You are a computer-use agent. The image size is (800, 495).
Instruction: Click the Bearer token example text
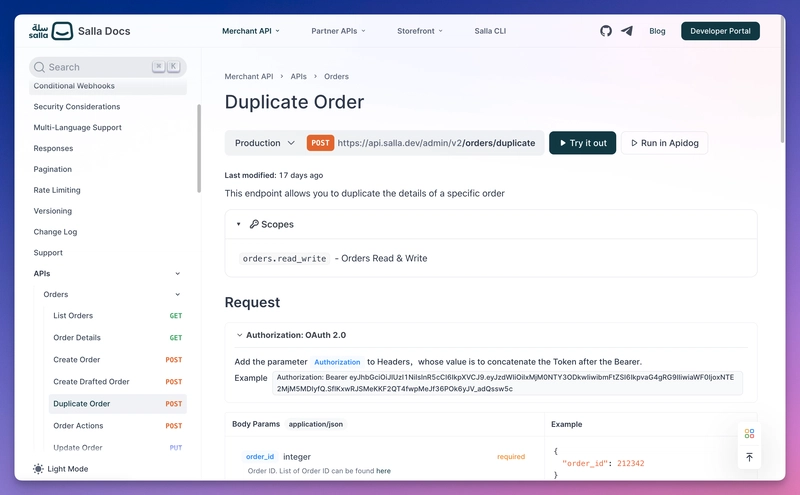[507, 383]
